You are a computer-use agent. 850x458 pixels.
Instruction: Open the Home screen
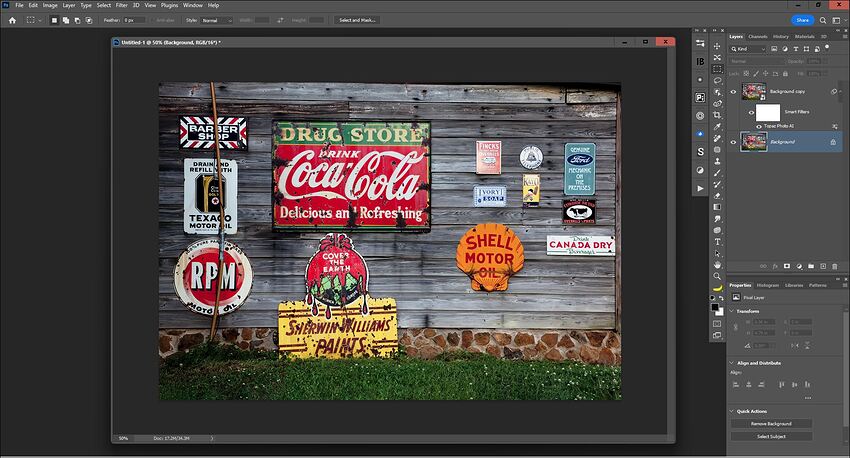click(12, 20)
